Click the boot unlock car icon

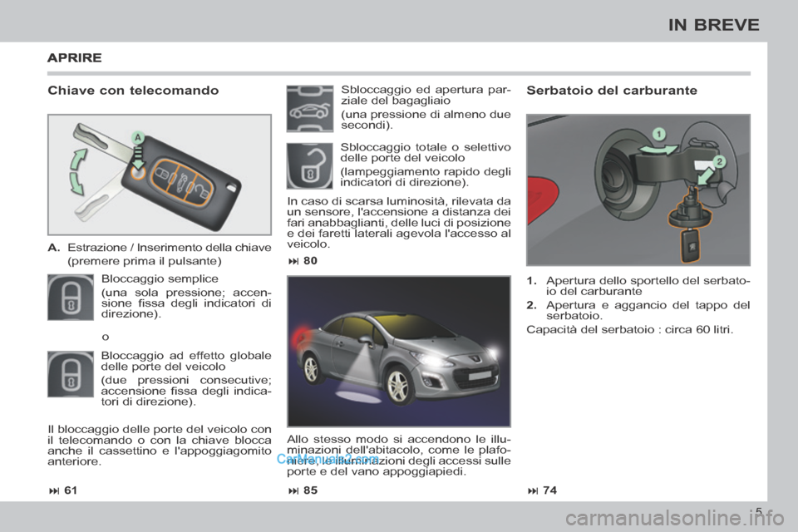point(310,109)
